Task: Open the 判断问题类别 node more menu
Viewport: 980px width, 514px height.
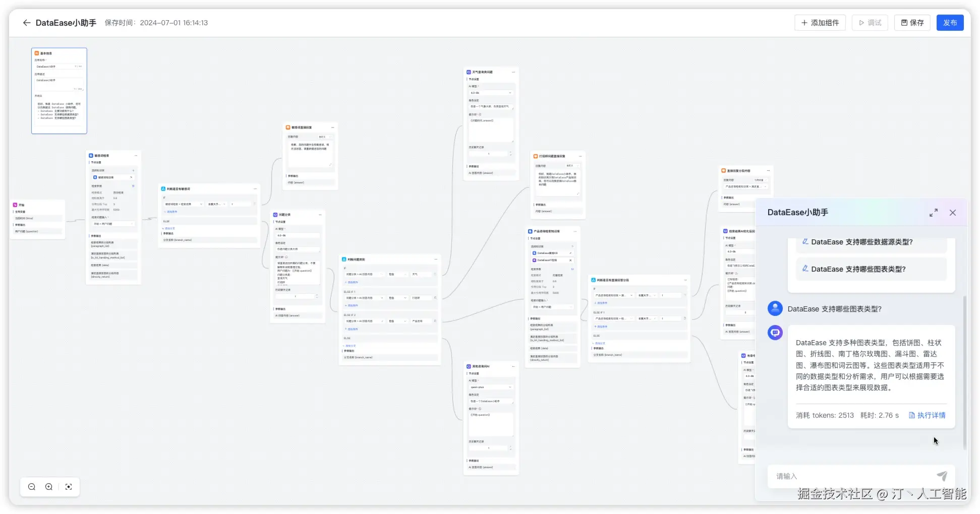Action: click(x=436, y=260)
